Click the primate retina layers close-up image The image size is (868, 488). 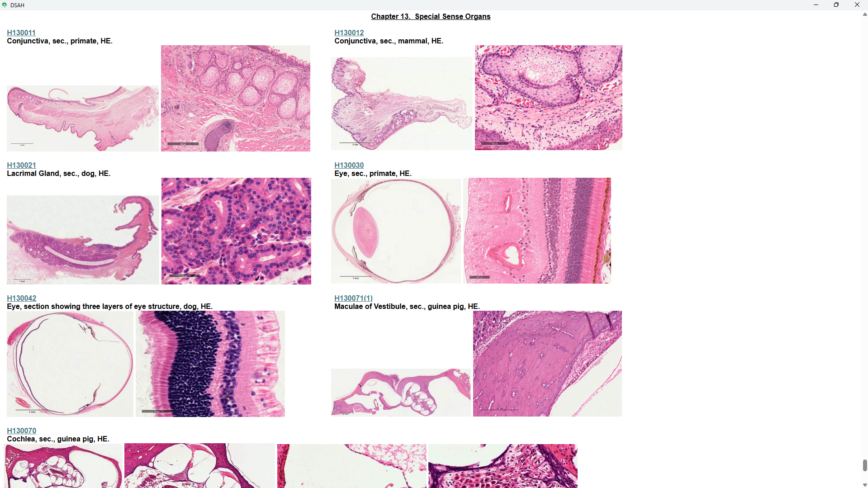[537, 231]
